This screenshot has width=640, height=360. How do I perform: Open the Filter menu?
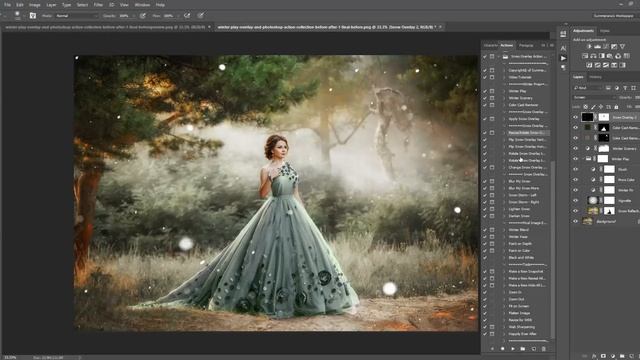tap(98, 5)
